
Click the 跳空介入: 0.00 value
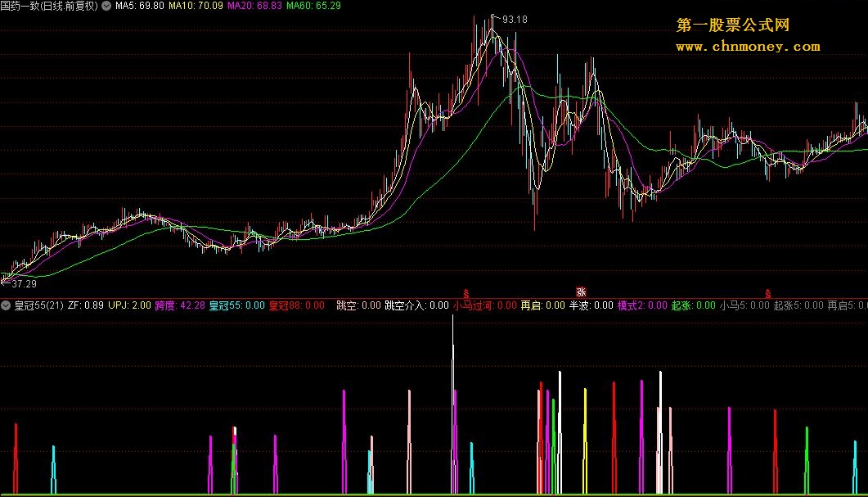click(x=417, y=305)
